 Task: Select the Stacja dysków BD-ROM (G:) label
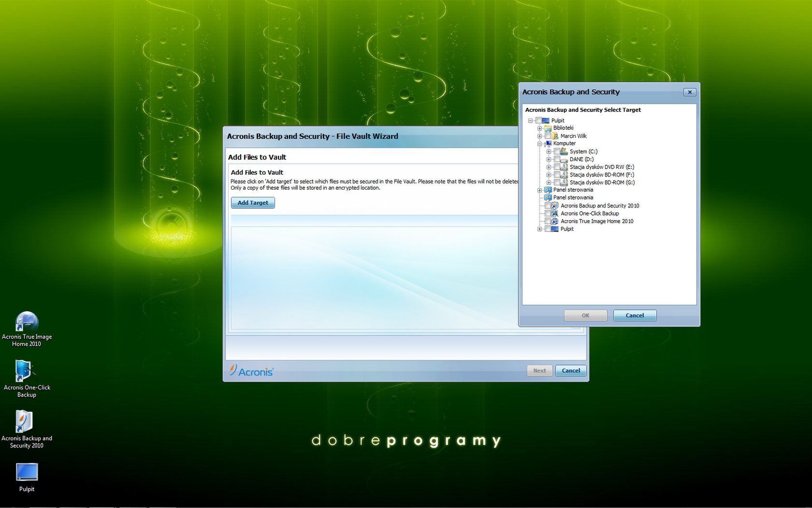(602, 182)
